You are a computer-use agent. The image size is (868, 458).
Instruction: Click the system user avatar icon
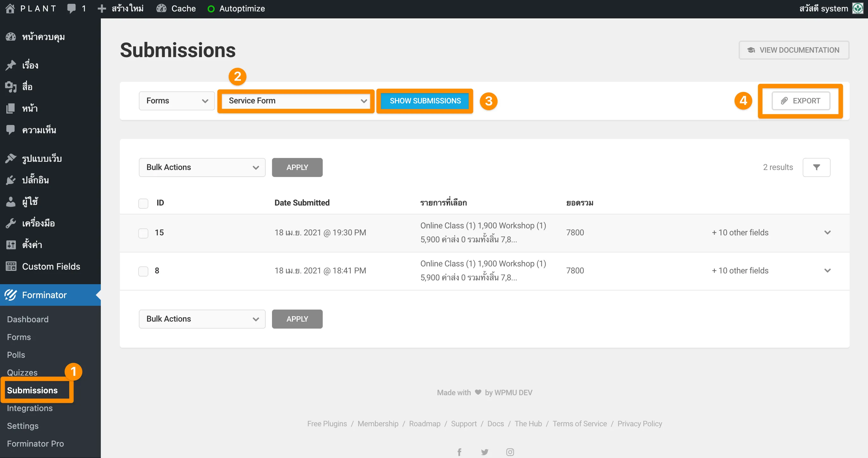click(858, 9)
